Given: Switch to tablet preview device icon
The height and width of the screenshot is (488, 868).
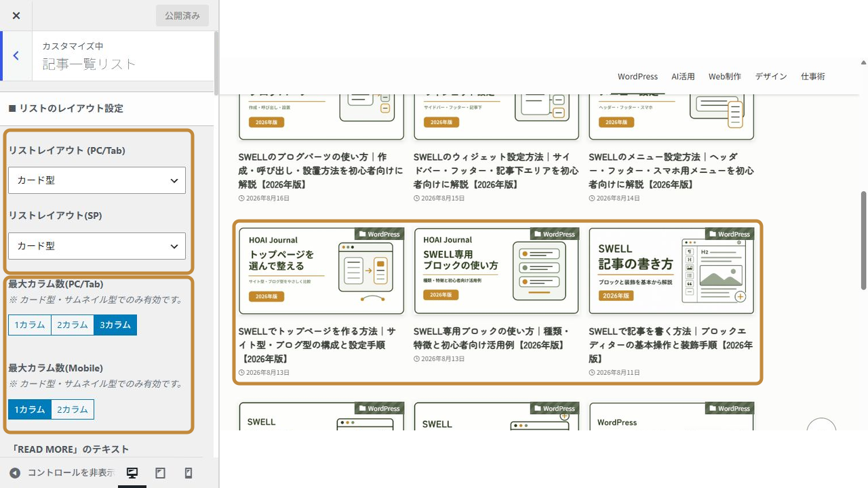Looking at the screenshot, I should click(161, 473).
